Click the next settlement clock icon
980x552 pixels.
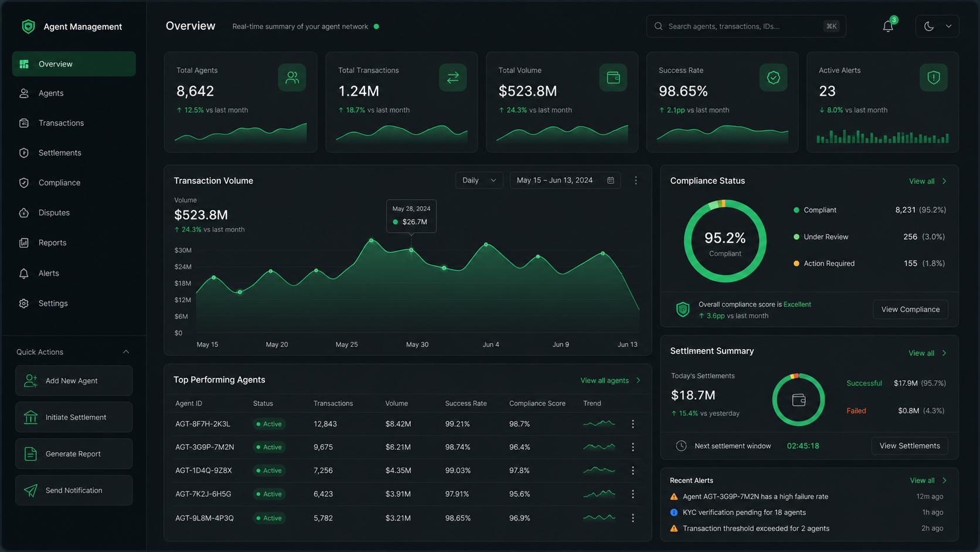[x=681, y=446]
